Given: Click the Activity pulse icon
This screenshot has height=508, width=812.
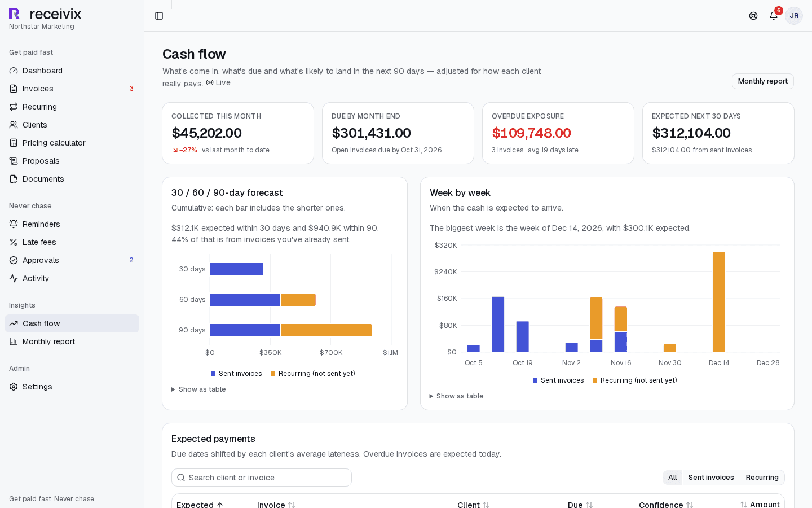Looking at the screenshot, I should (x=14, y=278).
